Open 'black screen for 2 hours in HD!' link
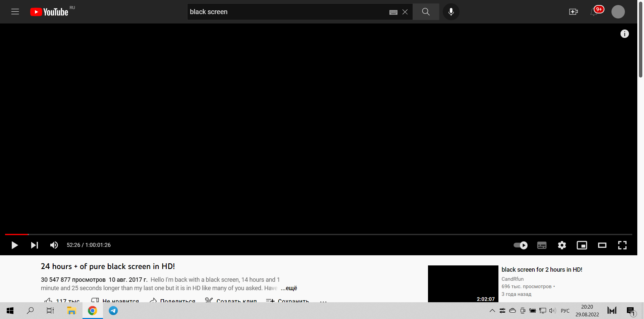 (x=542, y=270)
